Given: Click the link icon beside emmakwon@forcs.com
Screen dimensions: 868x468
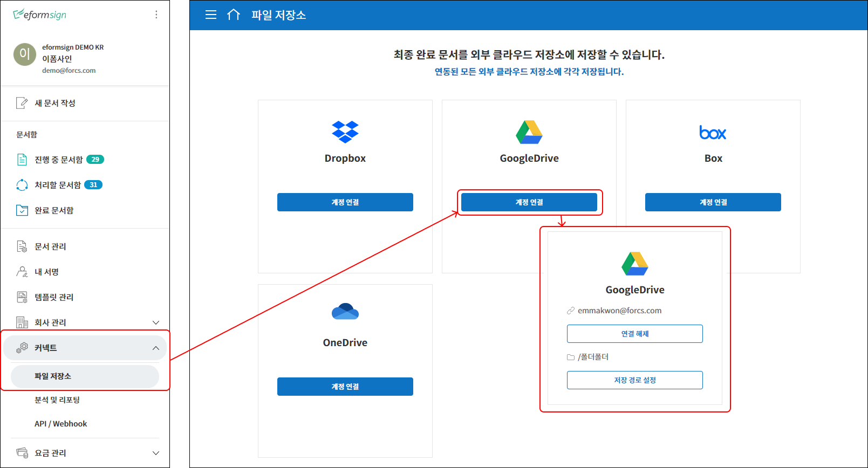Looking at the screenshot, I should pos(571,311).
